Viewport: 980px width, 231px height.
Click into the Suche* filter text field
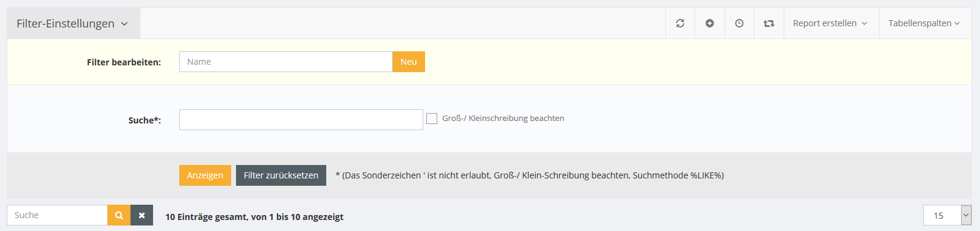[301, 120]
